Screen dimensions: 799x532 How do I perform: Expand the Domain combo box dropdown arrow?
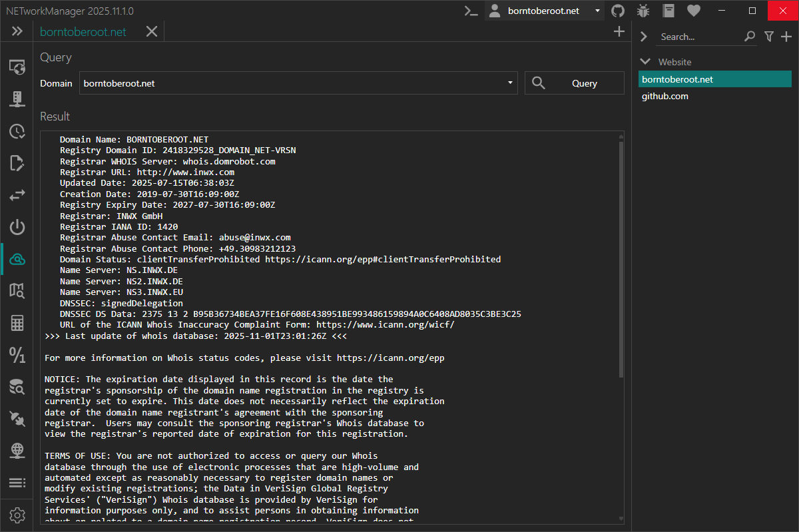pyautogui.click(x=510, y=83)
